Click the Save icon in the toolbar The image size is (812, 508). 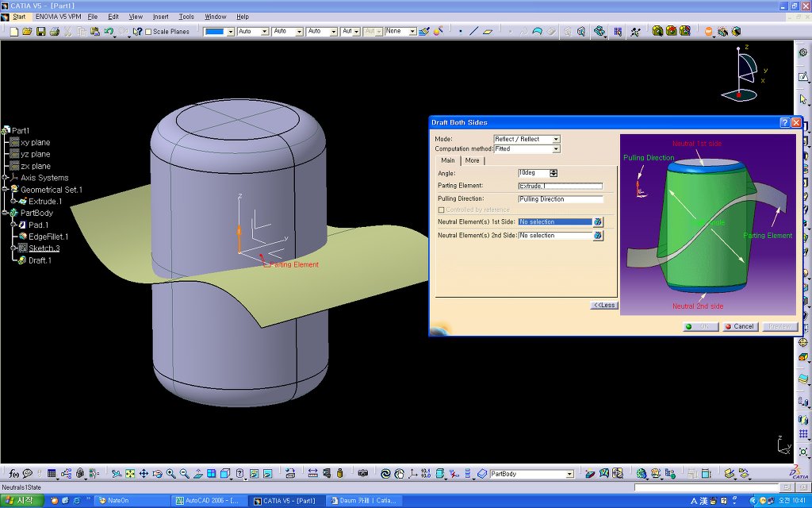tap(40, 32)
